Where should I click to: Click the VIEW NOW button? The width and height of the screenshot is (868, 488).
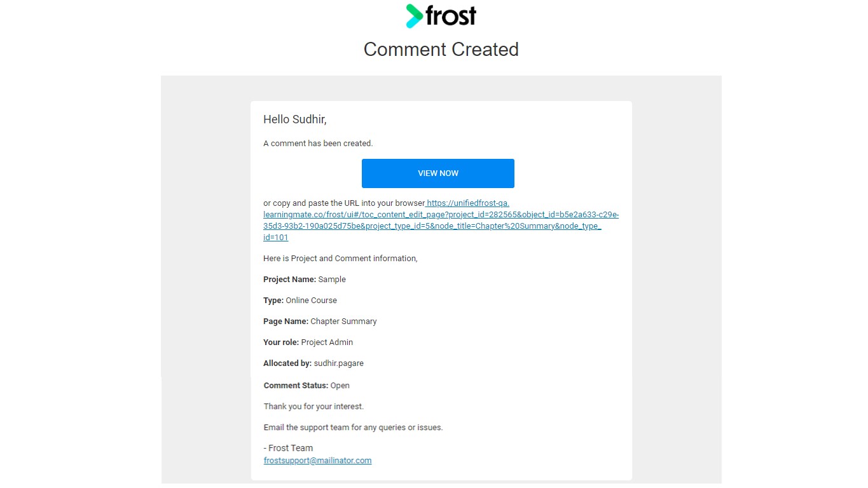(x=438, y=173)
